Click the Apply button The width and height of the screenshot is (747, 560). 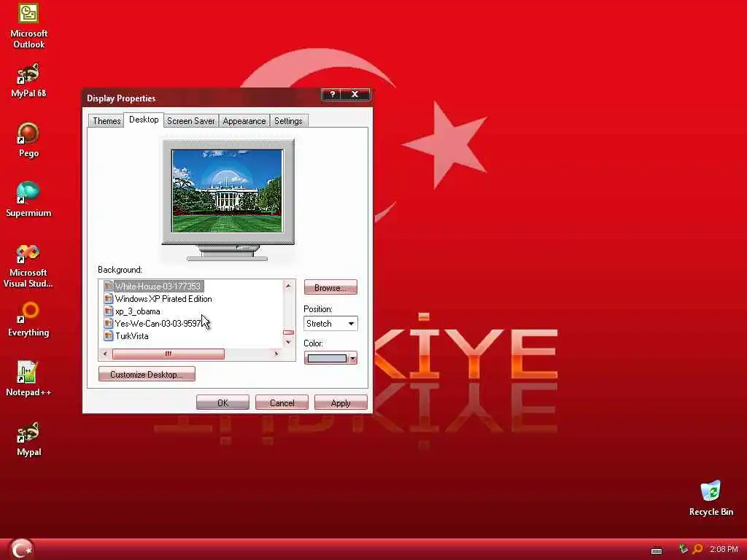click(x=341, y=402)
